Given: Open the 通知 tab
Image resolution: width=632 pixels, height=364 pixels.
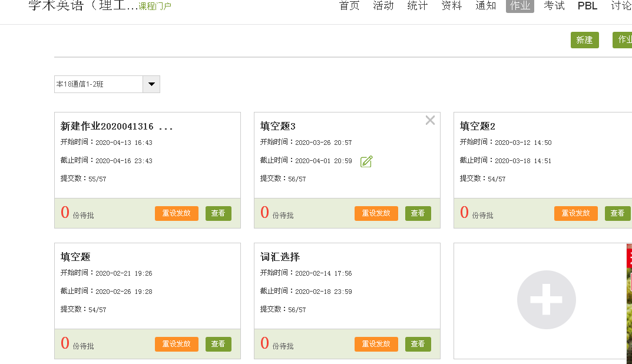Looking at the screenshot, I should point(485,6).
